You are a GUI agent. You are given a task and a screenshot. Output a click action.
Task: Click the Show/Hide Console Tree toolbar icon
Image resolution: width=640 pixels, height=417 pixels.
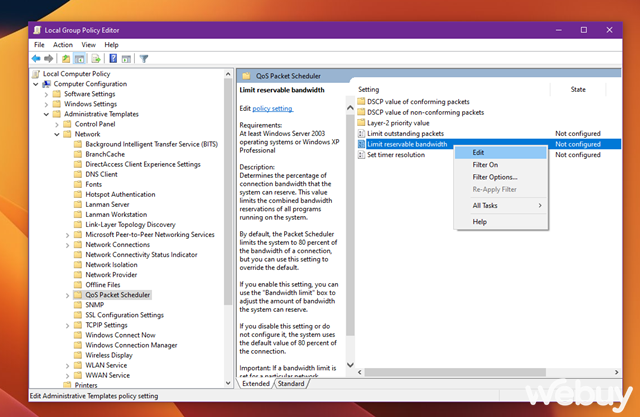(81, 59)
